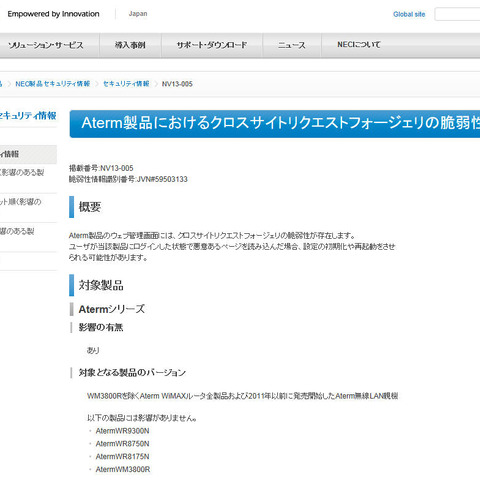Screen dimensions: 480x480
Task: Go to NEC製品セキュリティ情報 breadcrumb
Action: [x=53, y=84]
